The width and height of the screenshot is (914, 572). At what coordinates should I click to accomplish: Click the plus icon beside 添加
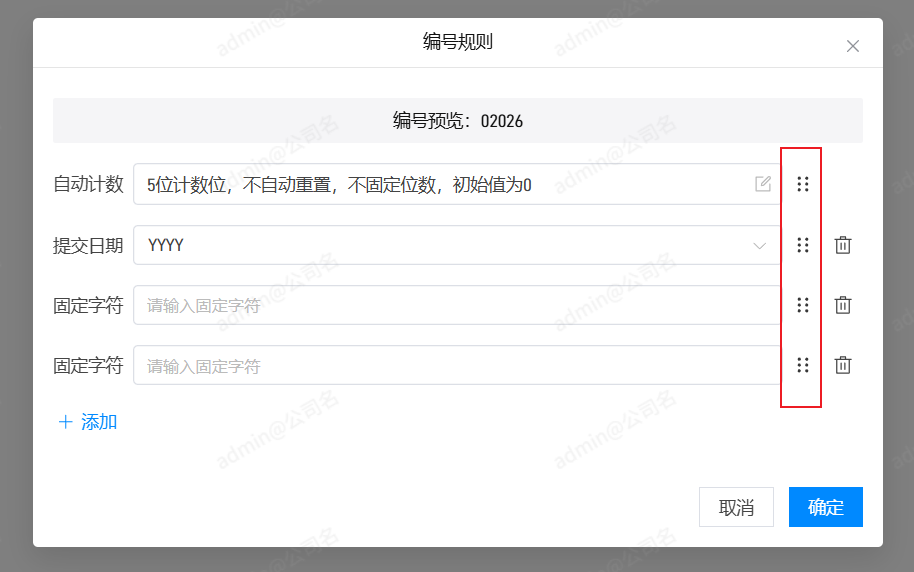[66, 422]
